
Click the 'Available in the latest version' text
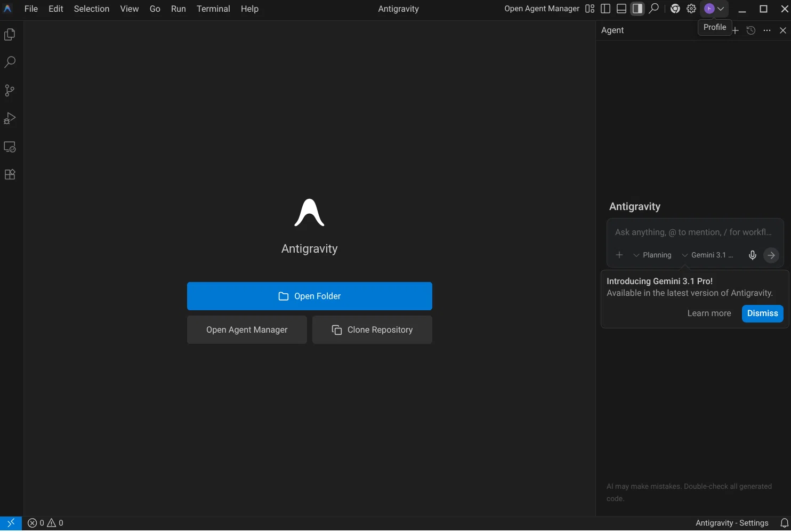(x=690, y=293)
